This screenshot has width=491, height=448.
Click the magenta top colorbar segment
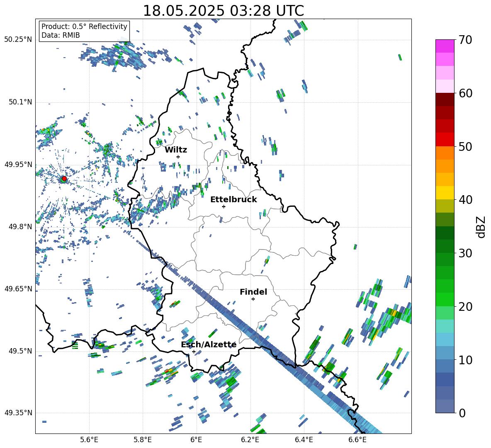445,46
